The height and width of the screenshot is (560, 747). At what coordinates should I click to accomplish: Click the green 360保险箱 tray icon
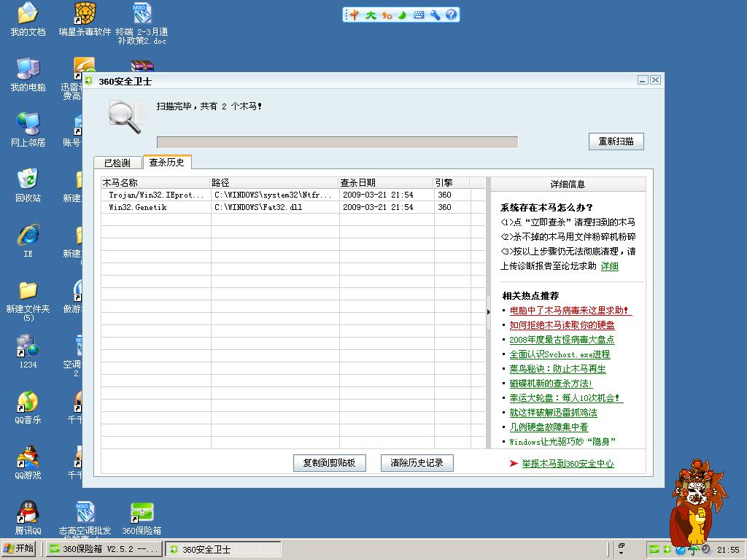click(x=654, y=550)
